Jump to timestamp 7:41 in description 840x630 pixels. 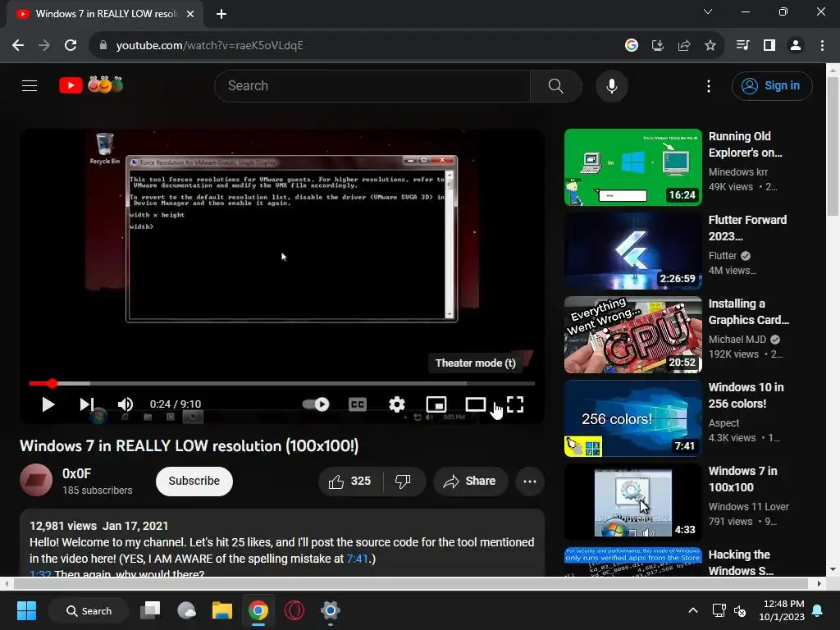coord(357,558)
